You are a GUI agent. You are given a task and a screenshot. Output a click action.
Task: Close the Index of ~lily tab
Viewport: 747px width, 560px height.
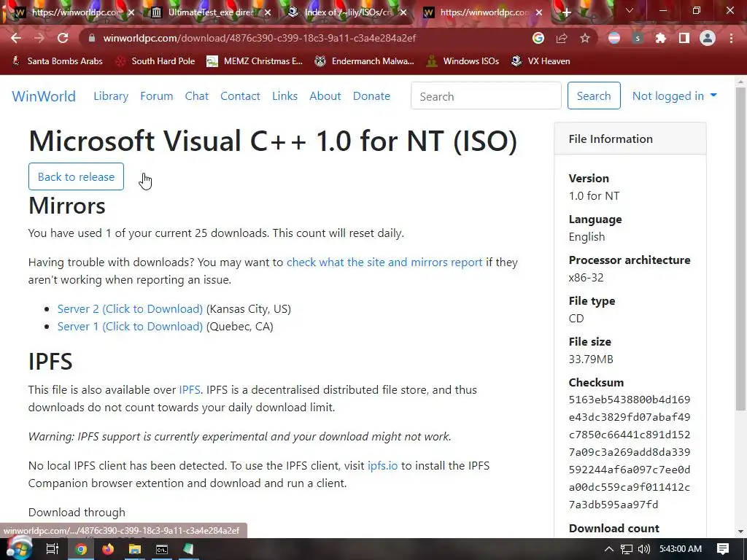pyautogui.click(x=403, y=12)
